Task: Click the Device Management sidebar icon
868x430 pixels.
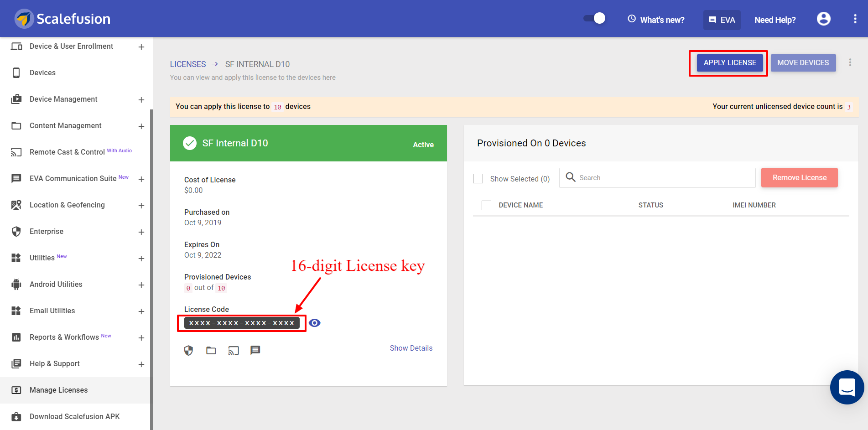Action: coord(16,99)
